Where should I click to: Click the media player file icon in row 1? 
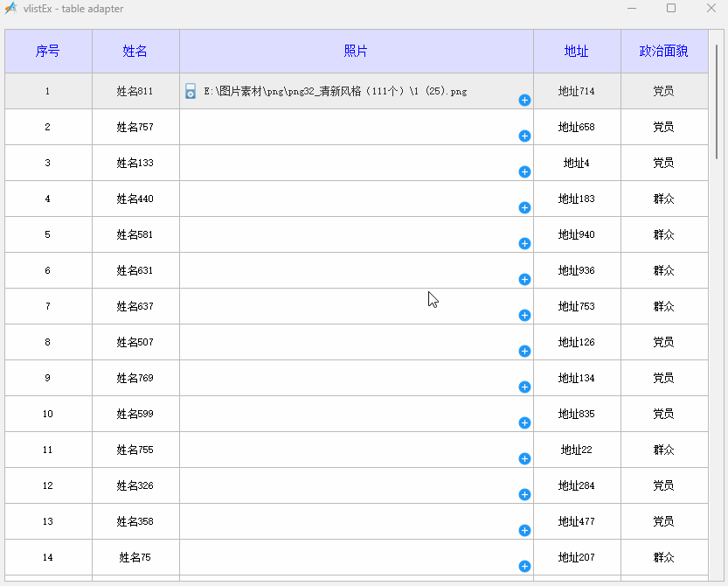pos(191,91)
